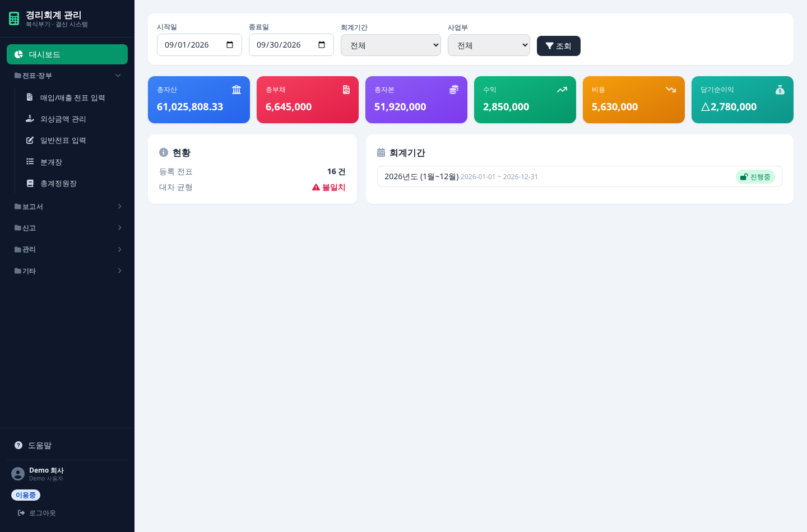Open the 도움말 help link
This screenshot has width=807, height=532.
(67, 445)
